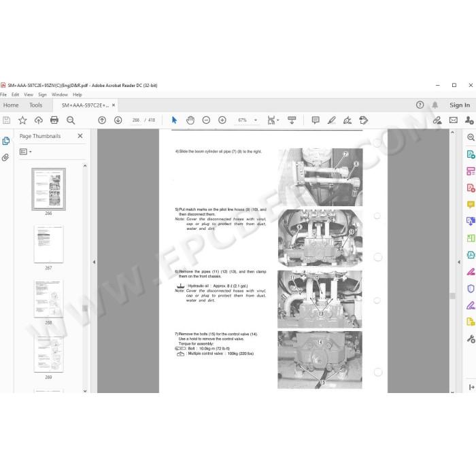Click the page number input field
This screenshot has width=476, height=476.
click(x=136, y=120)
